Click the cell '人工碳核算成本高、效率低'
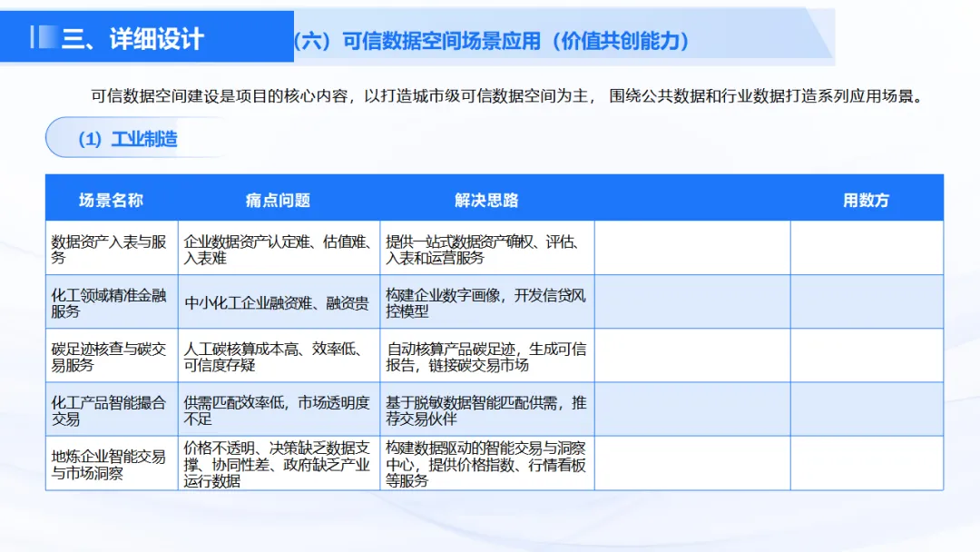 279,356
